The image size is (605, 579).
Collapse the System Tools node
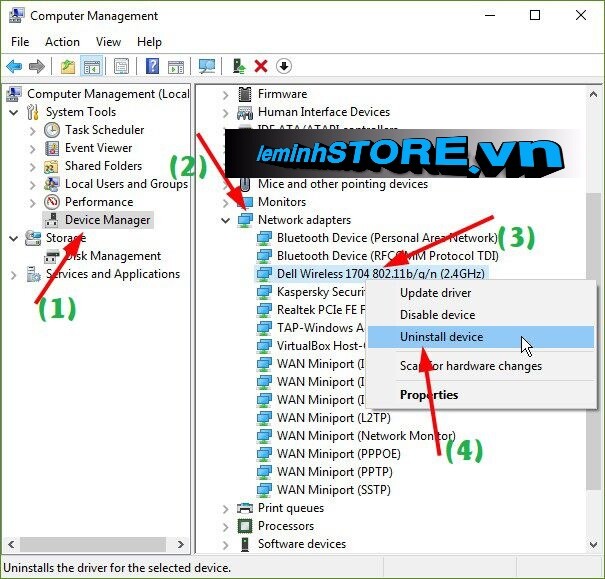[14, 113]
